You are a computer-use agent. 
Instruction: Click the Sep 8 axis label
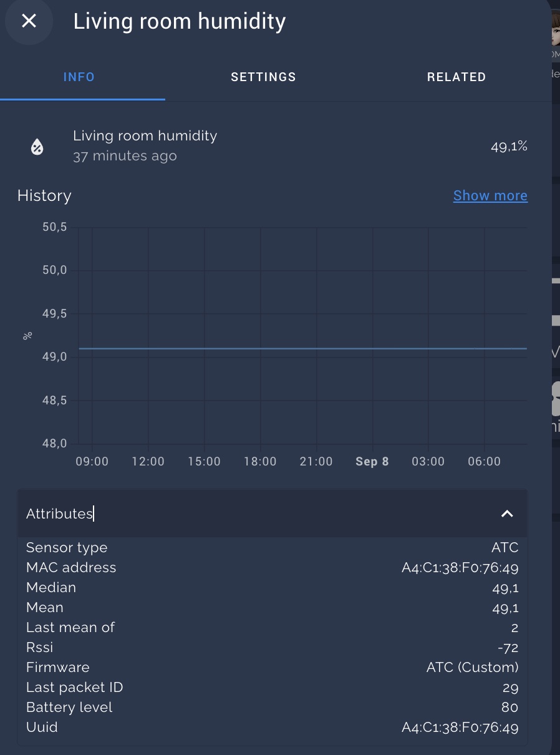point(372,461)
